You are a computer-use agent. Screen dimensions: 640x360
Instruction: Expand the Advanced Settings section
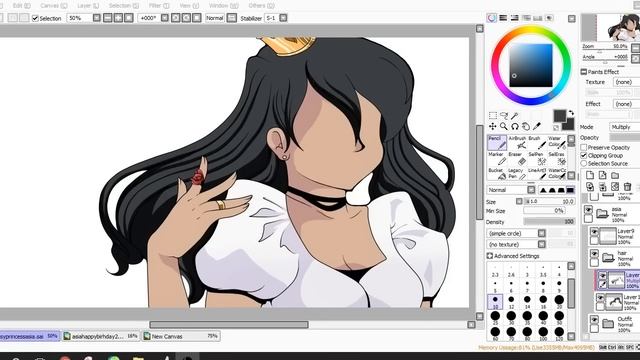coord(490,256)
